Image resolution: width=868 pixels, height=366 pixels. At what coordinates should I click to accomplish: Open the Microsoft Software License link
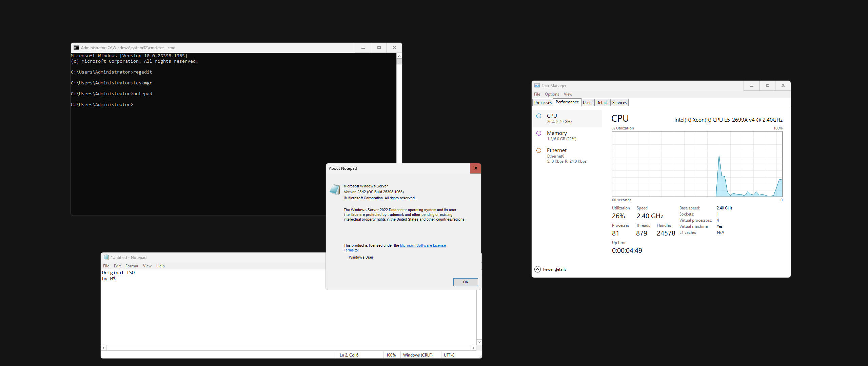click(x=422, y=245)
